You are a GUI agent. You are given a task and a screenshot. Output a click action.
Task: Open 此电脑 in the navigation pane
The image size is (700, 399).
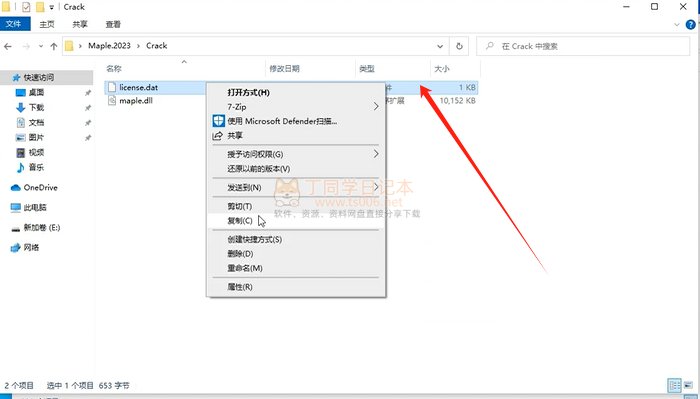tap(35, 208)
